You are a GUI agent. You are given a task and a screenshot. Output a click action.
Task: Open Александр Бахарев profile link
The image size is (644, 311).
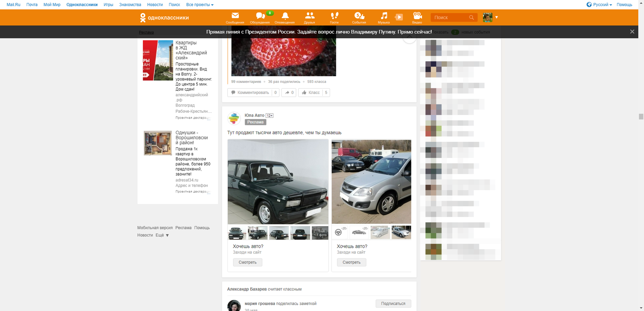tap(247, 289)
